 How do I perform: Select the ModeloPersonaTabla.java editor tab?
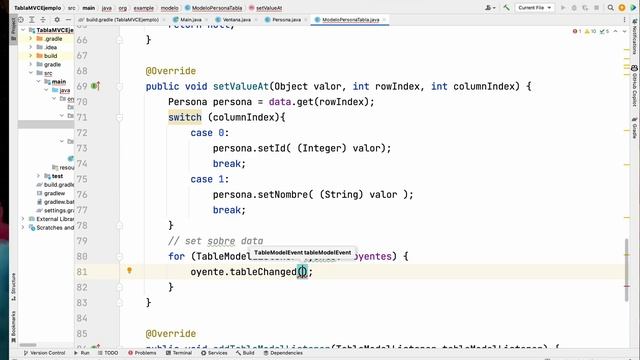click(x=350, y=20)
